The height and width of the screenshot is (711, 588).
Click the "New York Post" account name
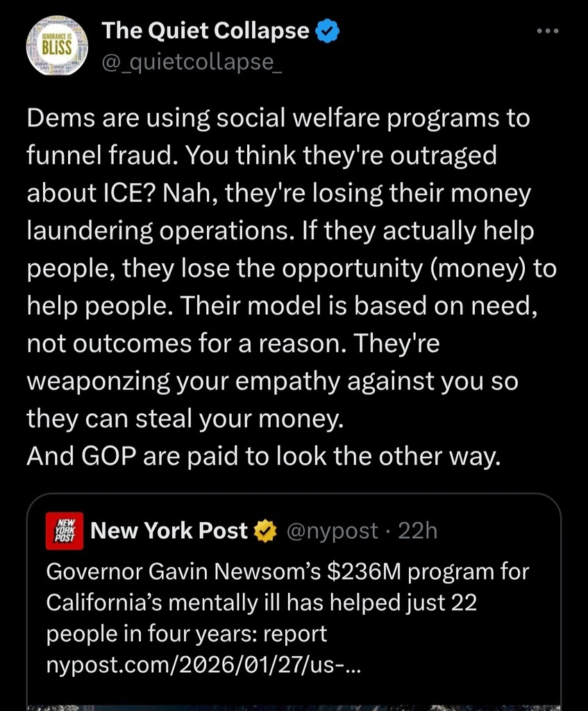click(x=169, y=531)
